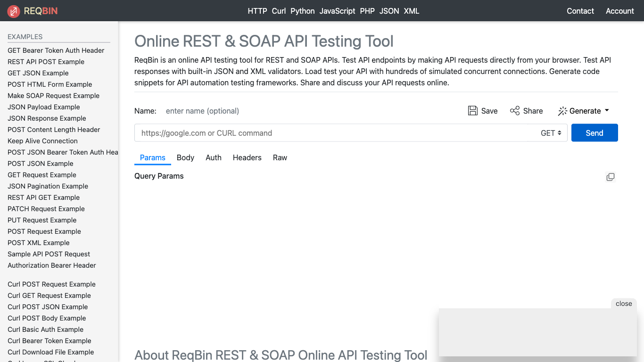Open POST Content Length Header example

click(x=54, y=130)
